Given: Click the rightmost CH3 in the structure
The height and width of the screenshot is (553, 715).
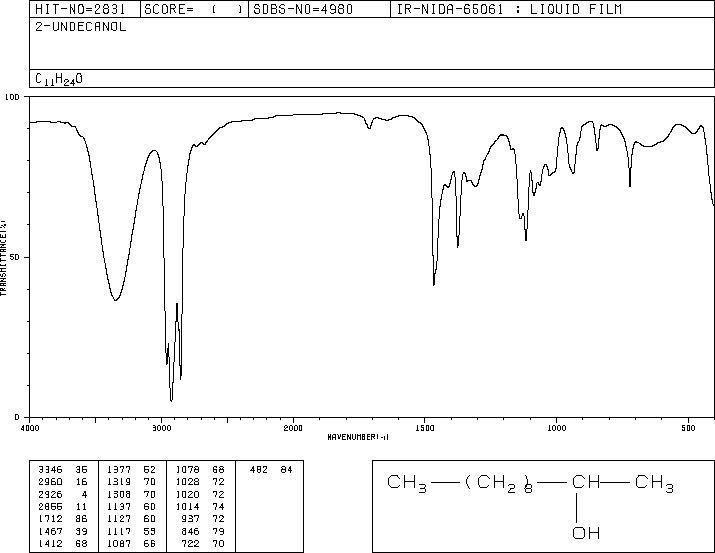Looking at the screenshot, I should click(654, 483).
